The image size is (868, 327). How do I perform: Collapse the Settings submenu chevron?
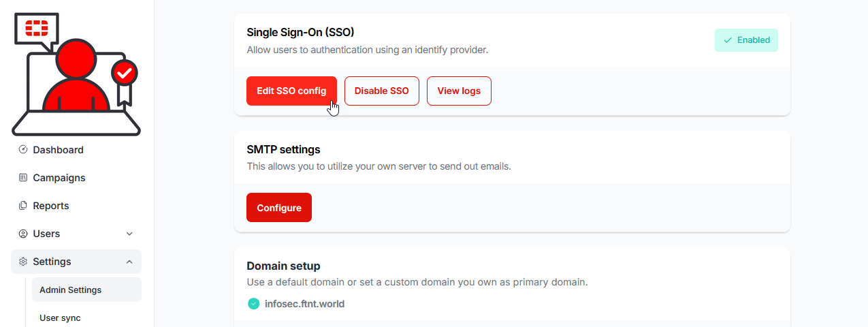129,262
